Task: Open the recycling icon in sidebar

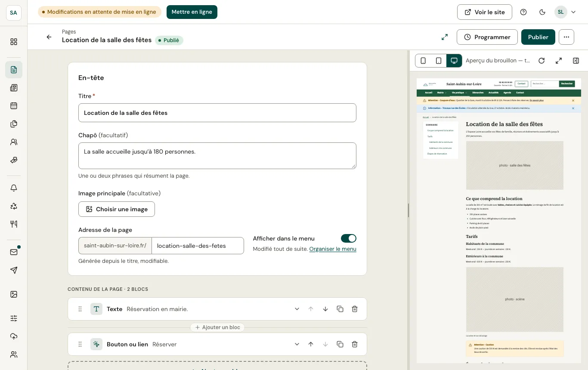Action: (14, 206)
